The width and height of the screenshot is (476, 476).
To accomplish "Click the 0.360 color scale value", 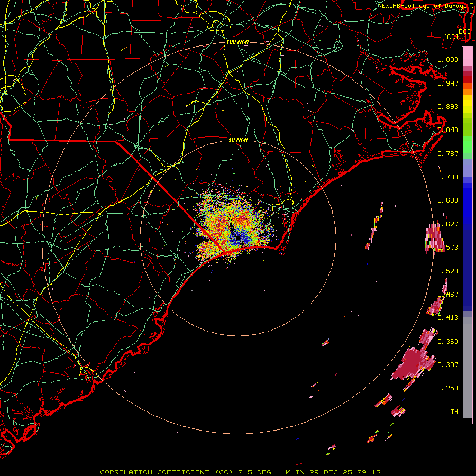I will (x=448, y=342).
